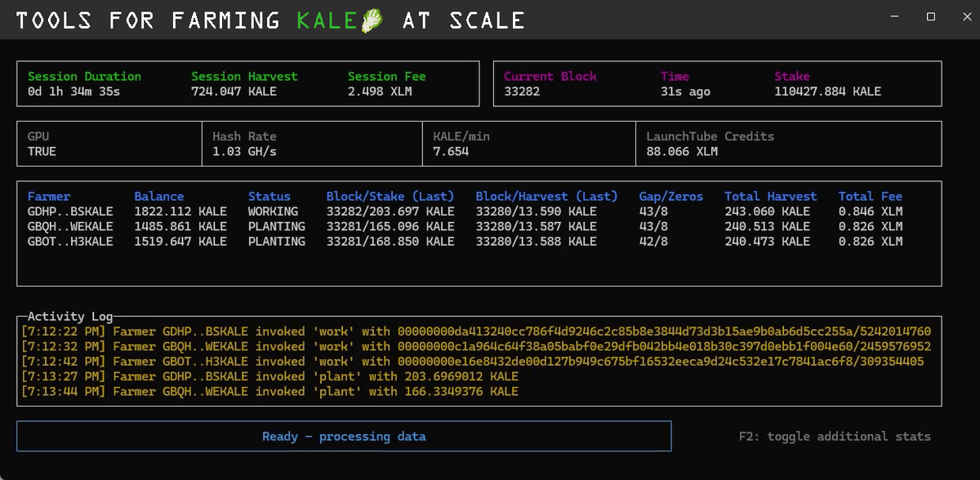Select the LaunchTube Credits label
This screenshot has width=980, height=480.
click(x=710, y=136)
